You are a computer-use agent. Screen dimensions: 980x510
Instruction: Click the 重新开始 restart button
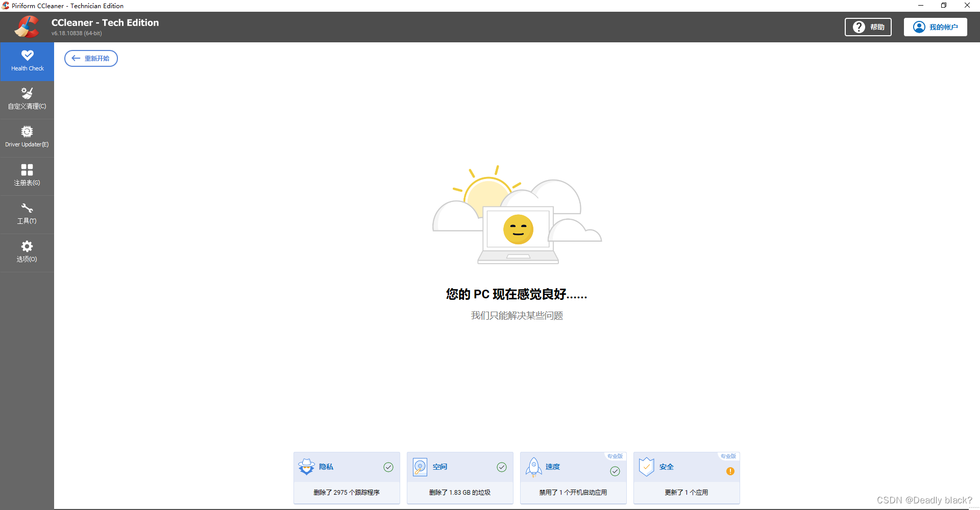point(91,58)
